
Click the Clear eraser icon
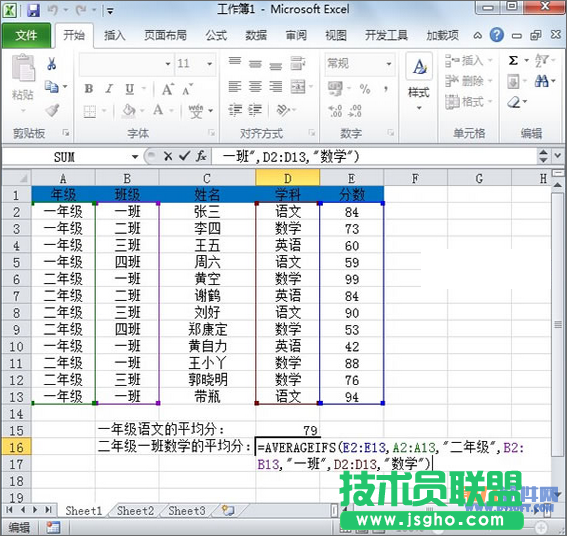click(x=513, y=102)
